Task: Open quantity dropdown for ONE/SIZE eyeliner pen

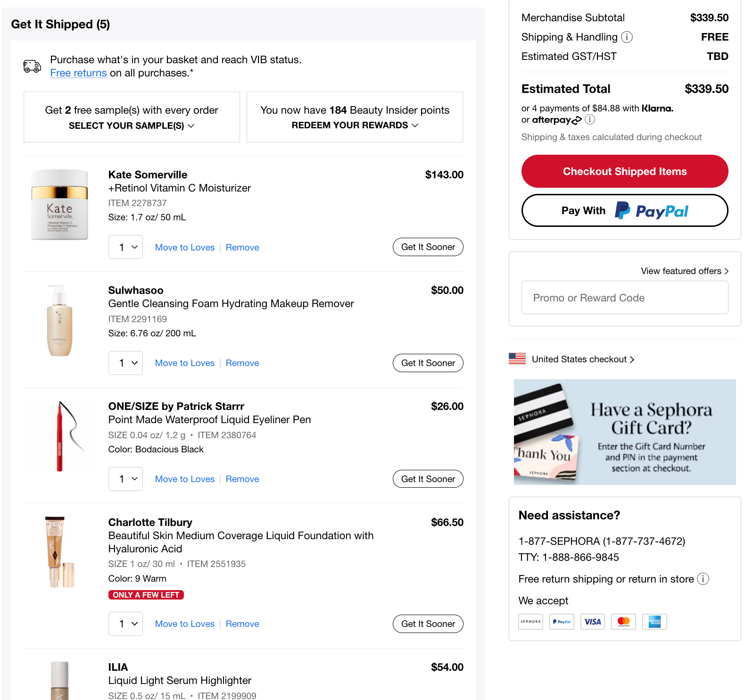Action: pyautogui.click(x=125, y=479)
